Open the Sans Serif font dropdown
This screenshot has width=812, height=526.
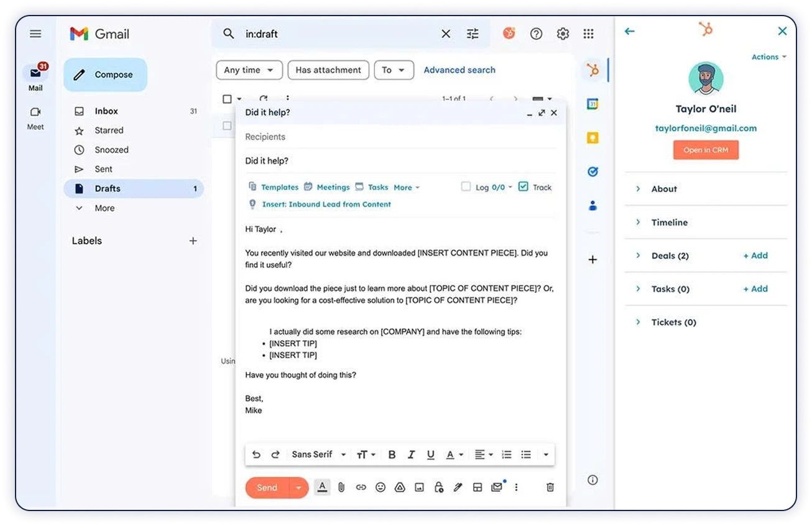tap(318, 454)
